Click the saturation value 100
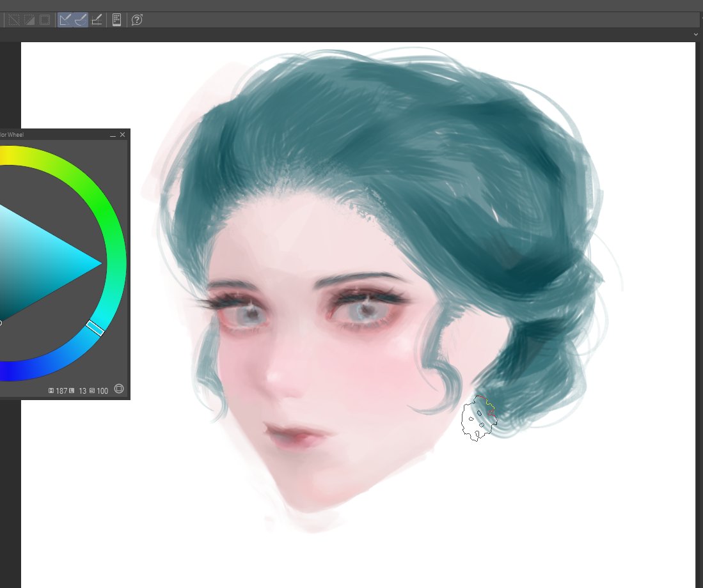Image resolution: width=703 pixels, height=588 pixels. 102,391
